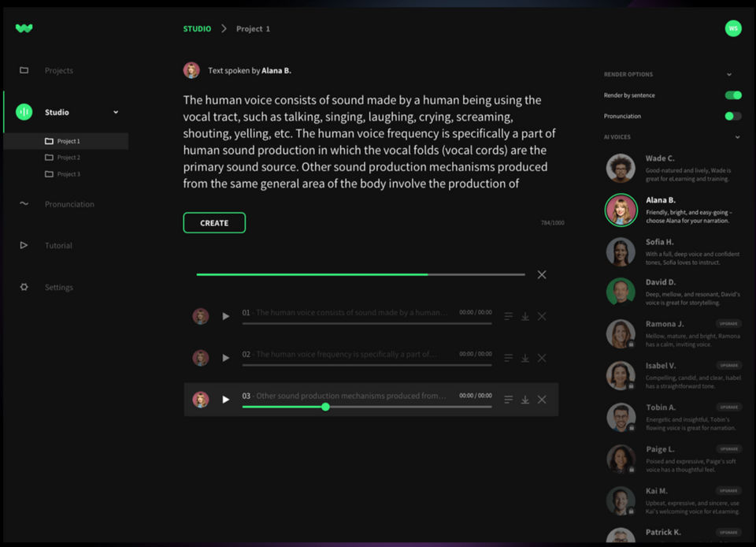Download audio clip 02

[524, 358]
